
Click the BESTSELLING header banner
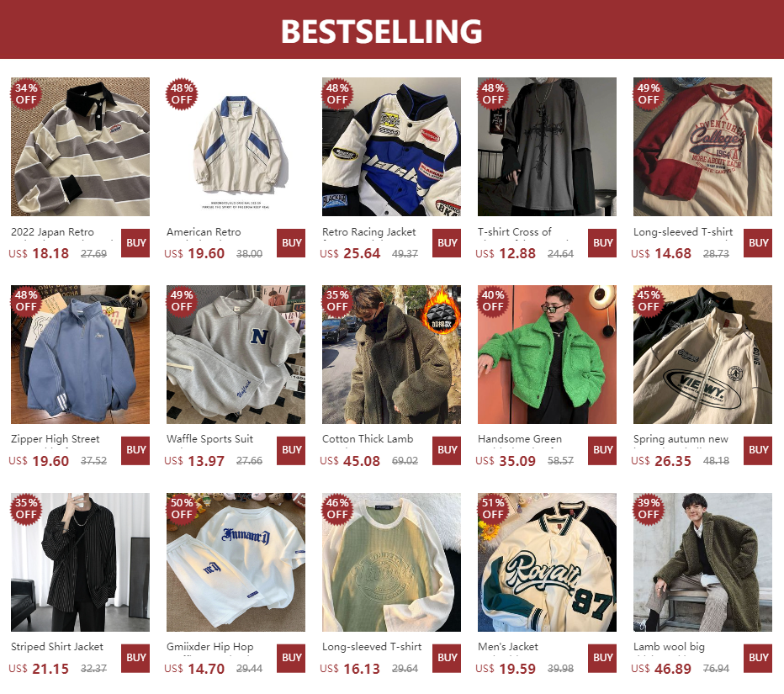(x=392, y=29)
